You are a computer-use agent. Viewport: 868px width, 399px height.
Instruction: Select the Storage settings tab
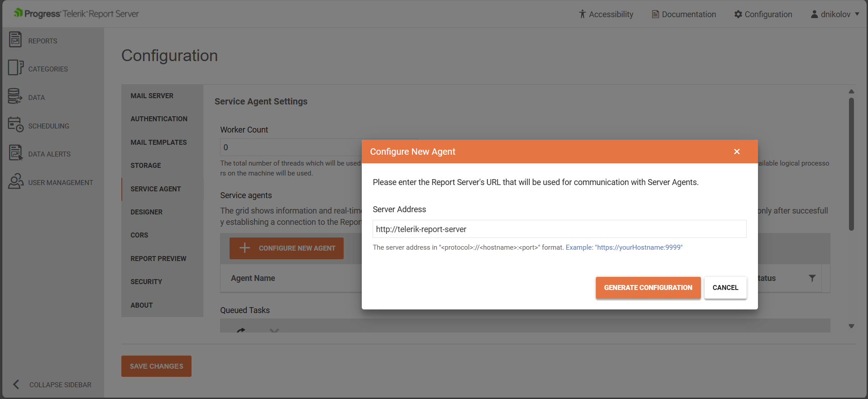point(162,166)
